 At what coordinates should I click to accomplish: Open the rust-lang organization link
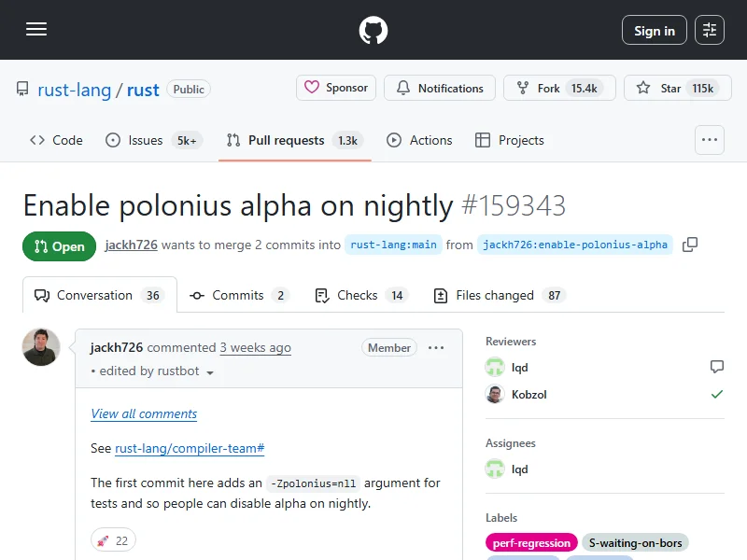pyautogui.click(x=75, y=90)
